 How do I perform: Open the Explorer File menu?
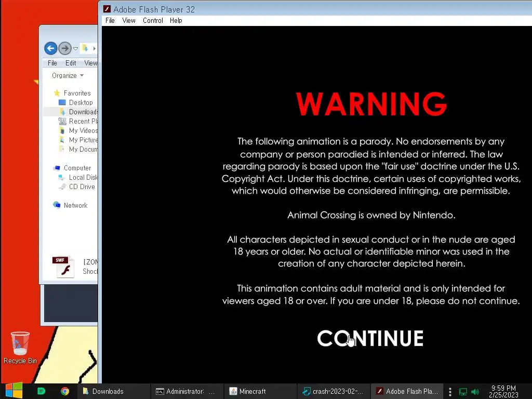point(52,63)
